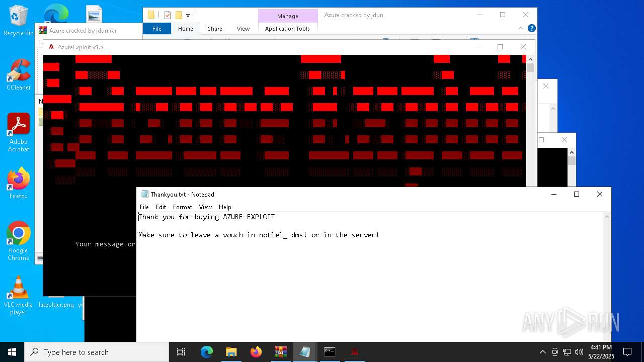Open File Explorer from the taskbar
This screenshot has width=644, height=362.
pos(231,352)
